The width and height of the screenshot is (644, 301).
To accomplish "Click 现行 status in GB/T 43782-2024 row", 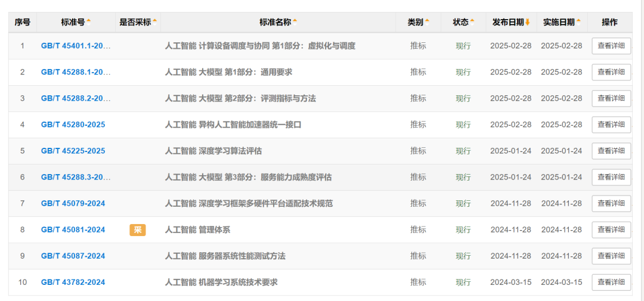I will (x=463, y=283).
